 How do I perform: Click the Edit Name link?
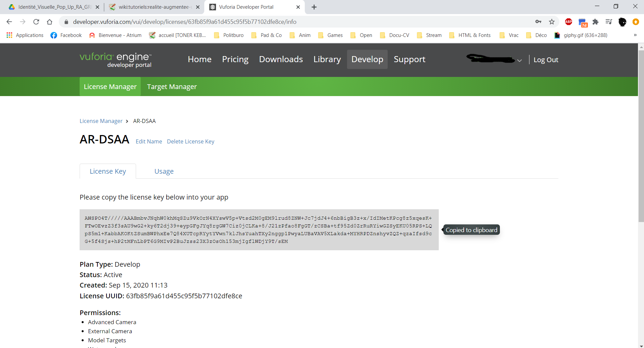(149, 141)
